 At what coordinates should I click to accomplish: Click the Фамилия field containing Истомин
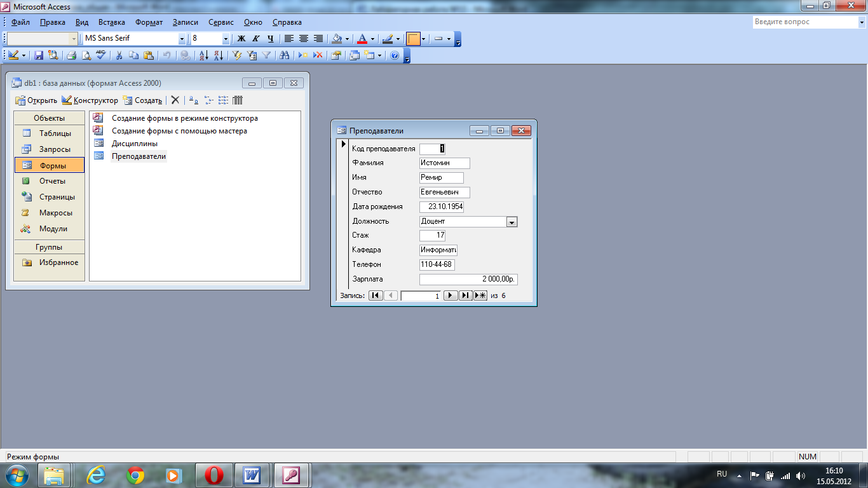click(444, 163)
